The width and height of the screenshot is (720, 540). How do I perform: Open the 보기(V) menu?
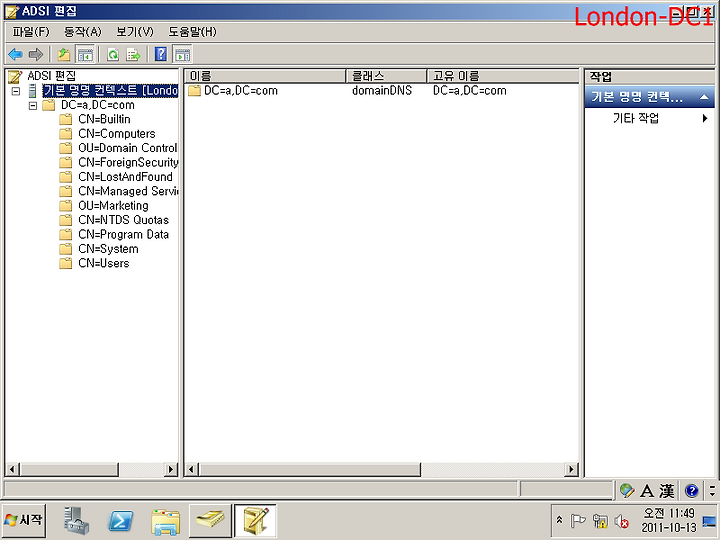(x=135, y=32)
